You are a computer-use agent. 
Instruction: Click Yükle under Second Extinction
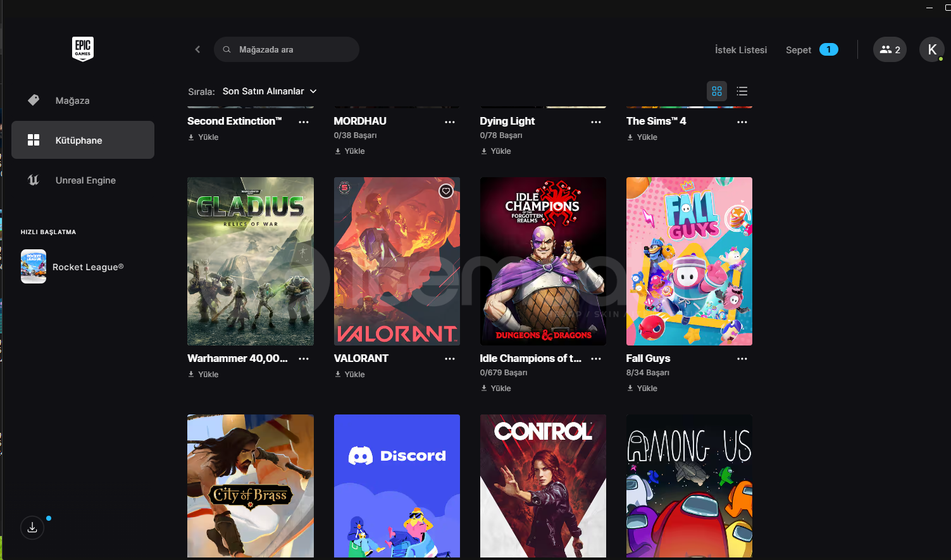203,137
